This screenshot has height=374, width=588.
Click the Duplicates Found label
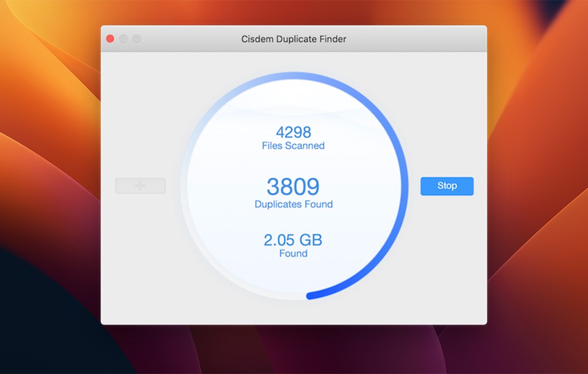pos(293,204)
